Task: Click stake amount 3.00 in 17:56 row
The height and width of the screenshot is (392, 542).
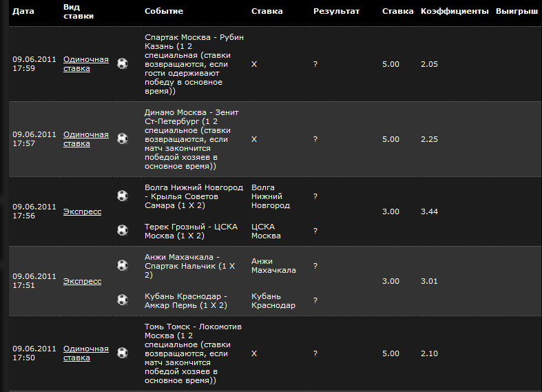Action: (390, 212)
